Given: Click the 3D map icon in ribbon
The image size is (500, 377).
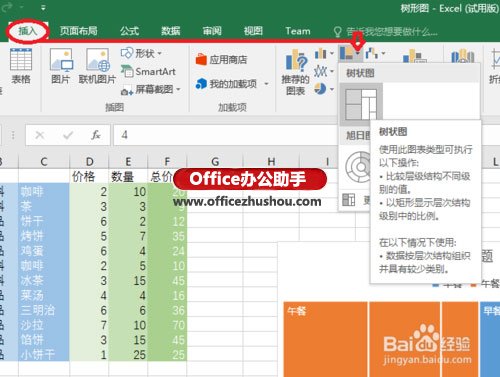Looking at the screenshot, I should (x=463, y=56).
